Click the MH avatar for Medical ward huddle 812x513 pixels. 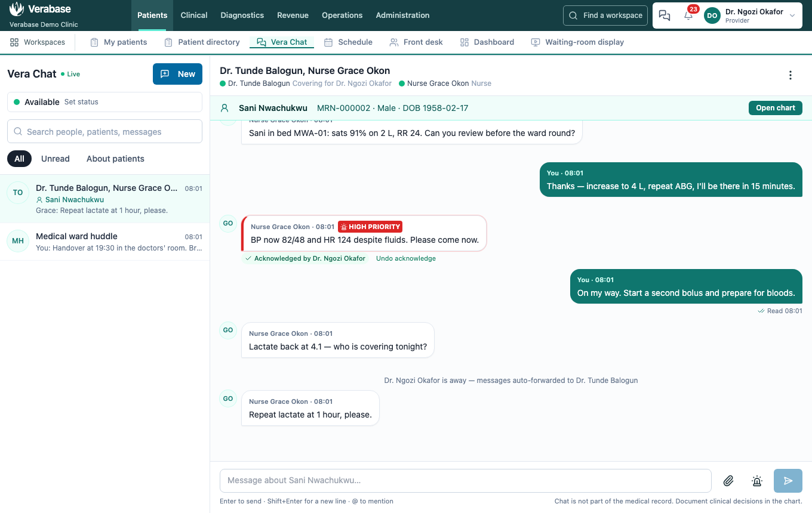(18, 241)
